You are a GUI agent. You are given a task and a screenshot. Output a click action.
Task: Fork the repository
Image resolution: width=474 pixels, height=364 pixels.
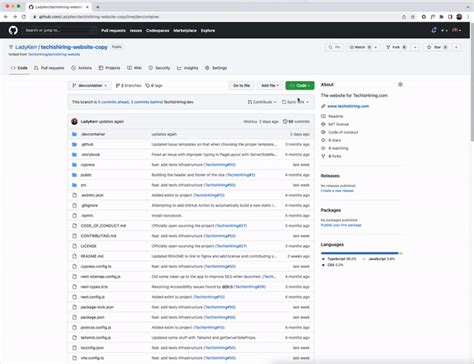396,47
